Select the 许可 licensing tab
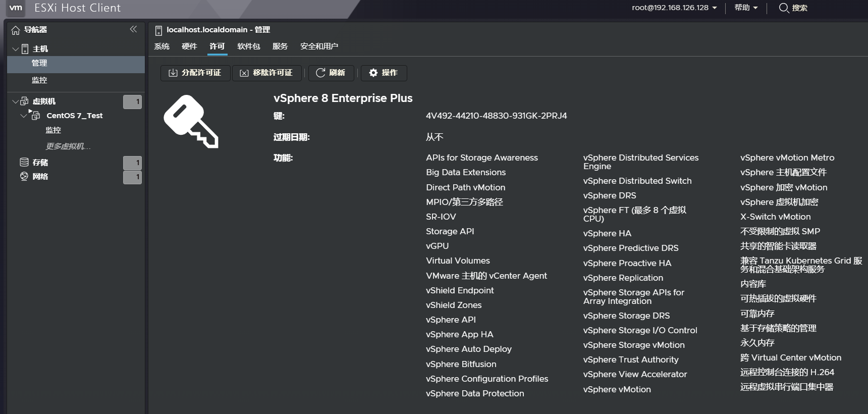Viewport: 868px width, 414px height. pos(217,46)
